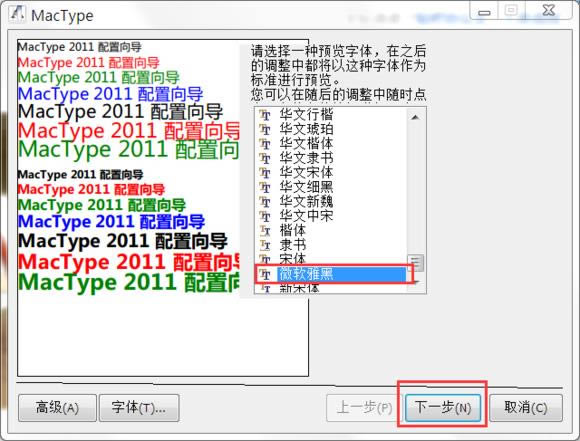The height and width of the screenshot is (441, 580).
Task: Click the font icon beside 楷体
Action: tap(265, 230)
